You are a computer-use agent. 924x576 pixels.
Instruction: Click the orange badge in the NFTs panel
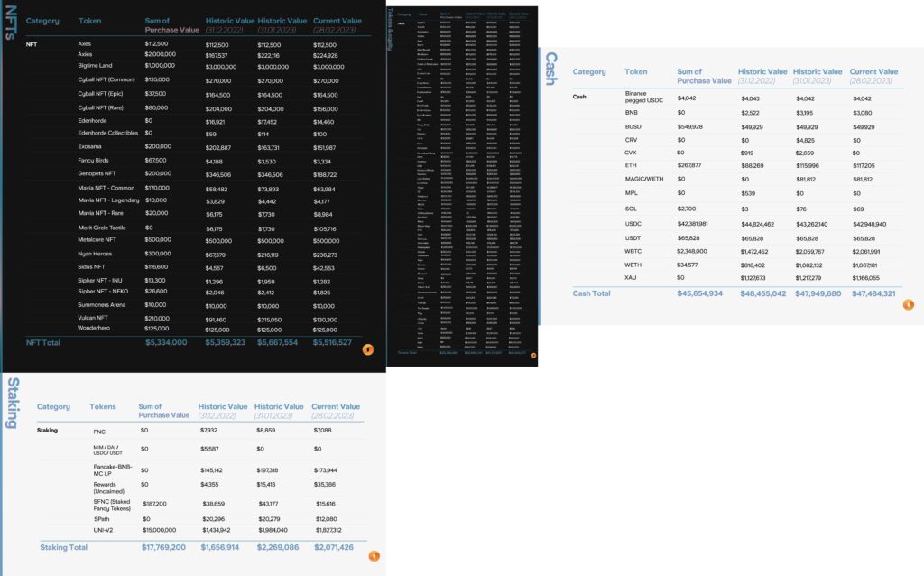368,349
